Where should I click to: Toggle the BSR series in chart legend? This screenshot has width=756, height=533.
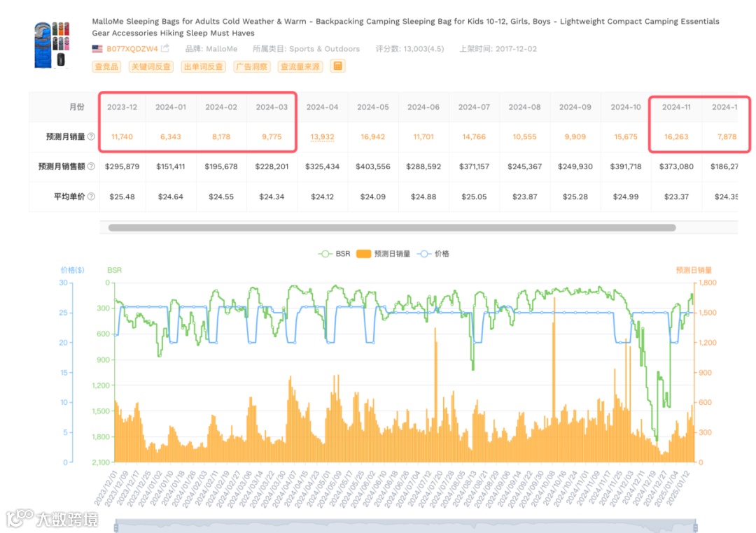[x=334, y=253]
